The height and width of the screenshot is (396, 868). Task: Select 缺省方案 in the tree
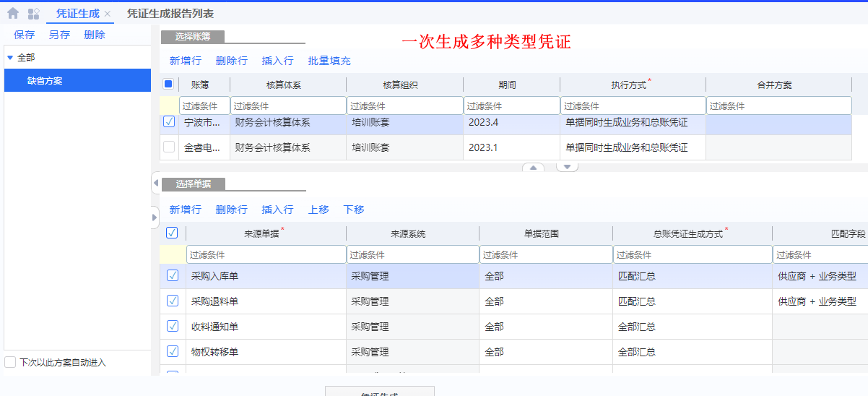tap(45, 81)
